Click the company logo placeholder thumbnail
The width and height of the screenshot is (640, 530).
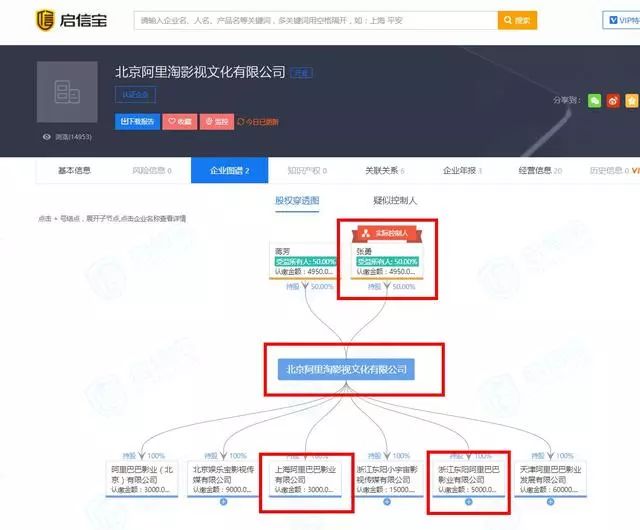(x=67, y=92)
